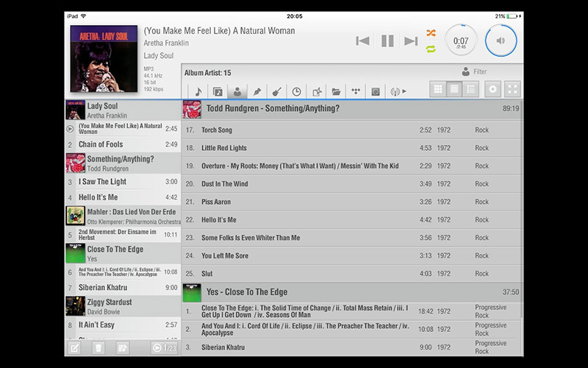The height and width of the screenshot is (368, 588).
Task: Open the playlists tab with a pencil over a page
Action: click(316, 91)
